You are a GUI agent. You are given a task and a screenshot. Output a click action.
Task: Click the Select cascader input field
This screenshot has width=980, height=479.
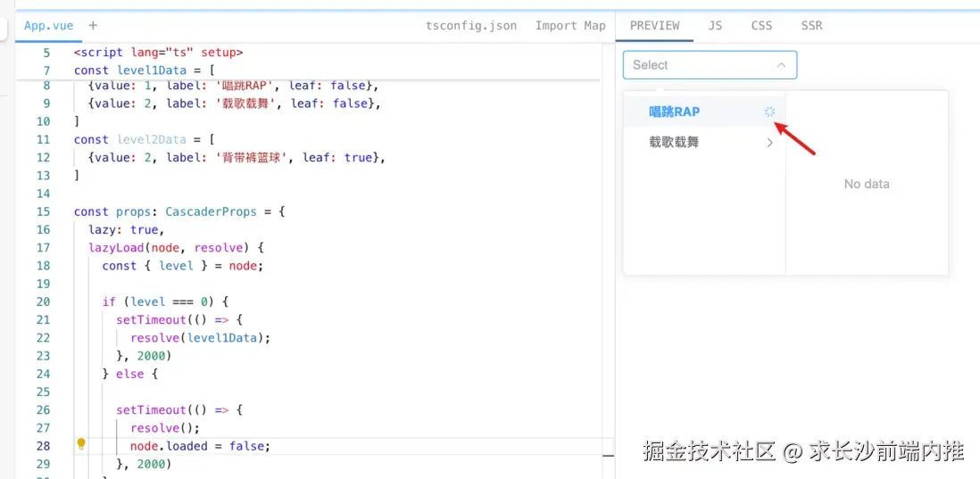(x=710, y=65)
